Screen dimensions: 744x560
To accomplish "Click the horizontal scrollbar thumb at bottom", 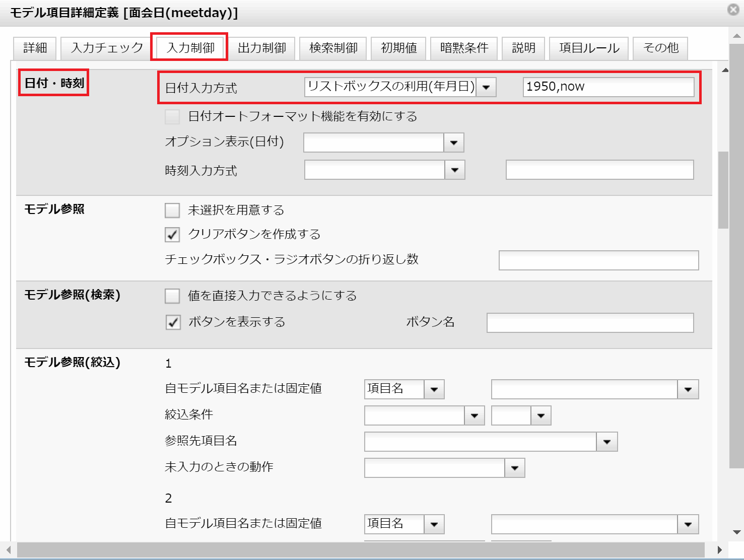I will [x=361, y=550].
